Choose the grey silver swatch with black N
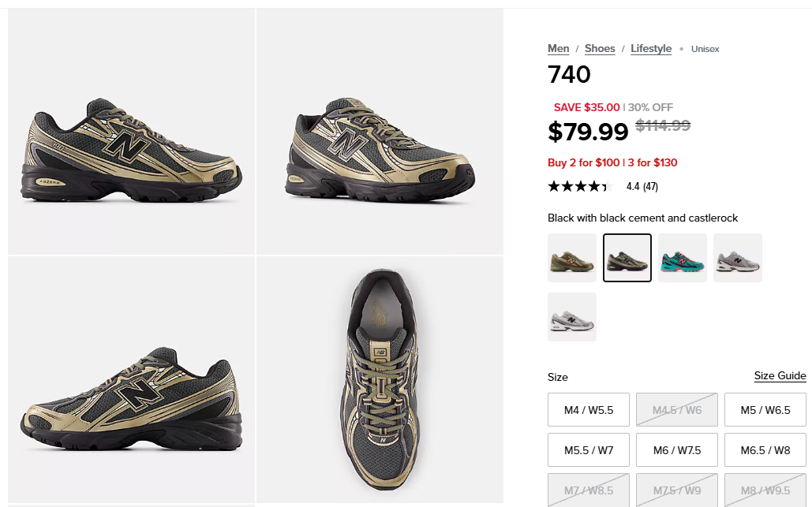 738,258
